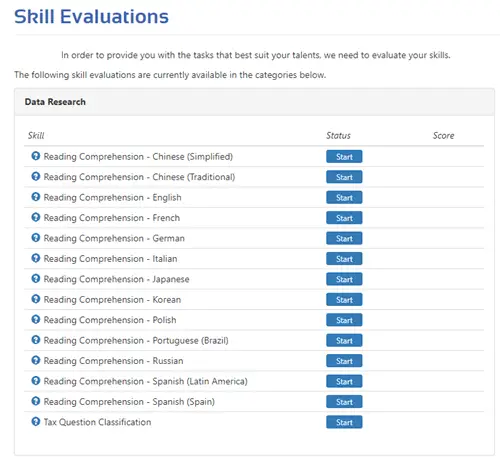
Task: Click the Status column header
Action: [338, 135]
